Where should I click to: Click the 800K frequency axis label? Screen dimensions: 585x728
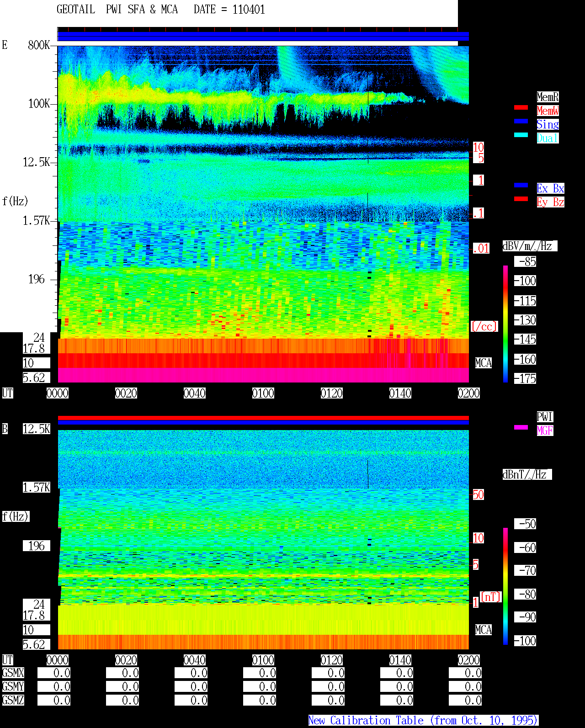point(39,45)
